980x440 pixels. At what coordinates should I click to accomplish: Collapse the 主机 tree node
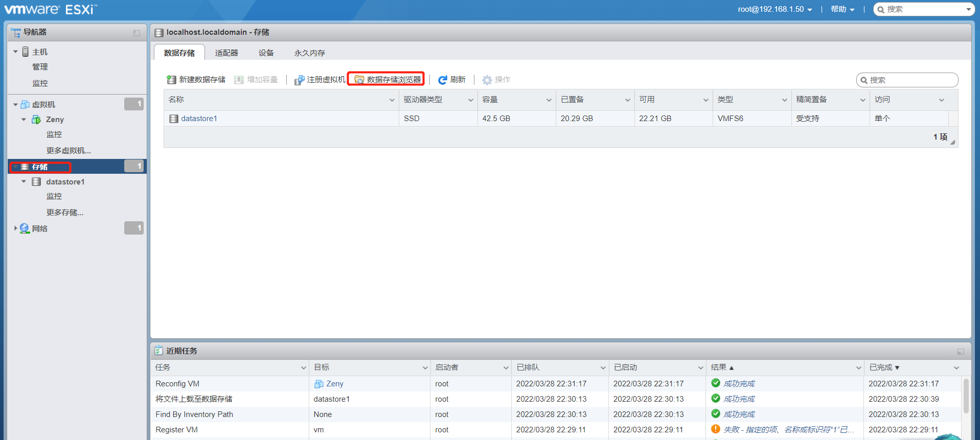(15, 52)
